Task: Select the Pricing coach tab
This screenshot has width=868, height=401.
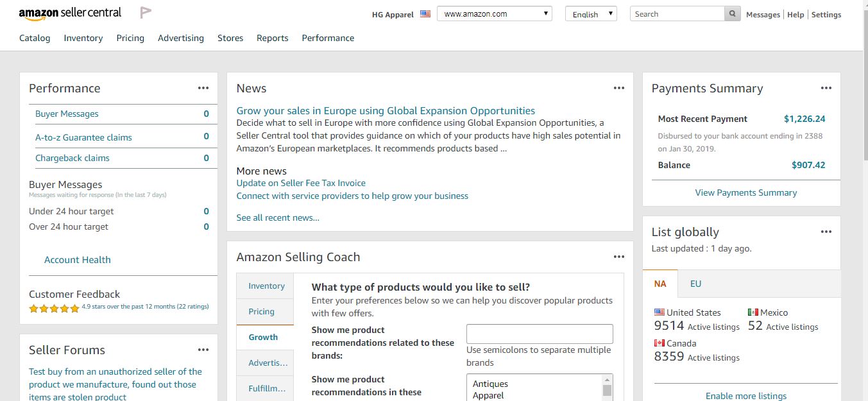Action: (262, 312)
